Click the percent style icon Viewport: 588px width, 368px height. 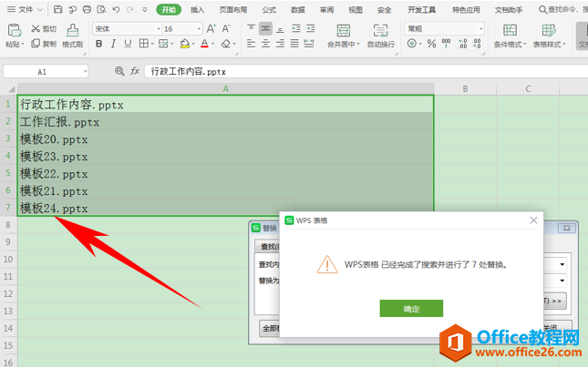coord(431,44)
